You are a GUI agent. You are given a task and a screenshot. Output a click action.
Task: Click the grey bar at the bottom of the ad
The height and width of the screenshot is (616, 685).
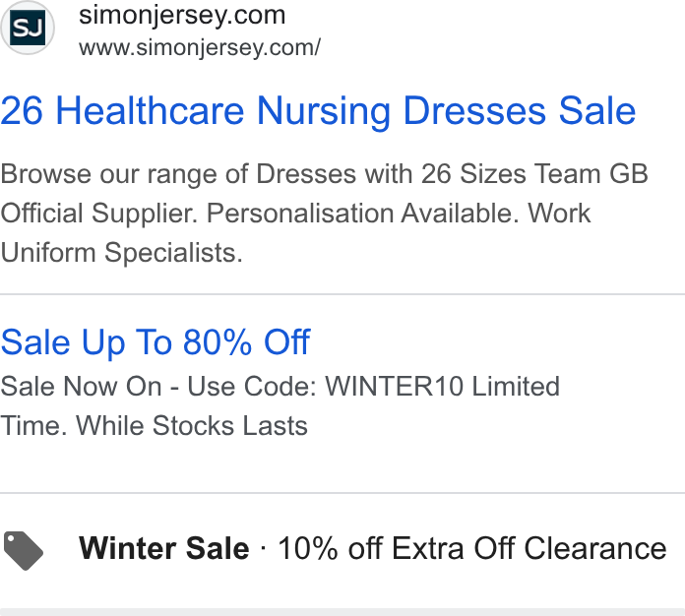342,612
